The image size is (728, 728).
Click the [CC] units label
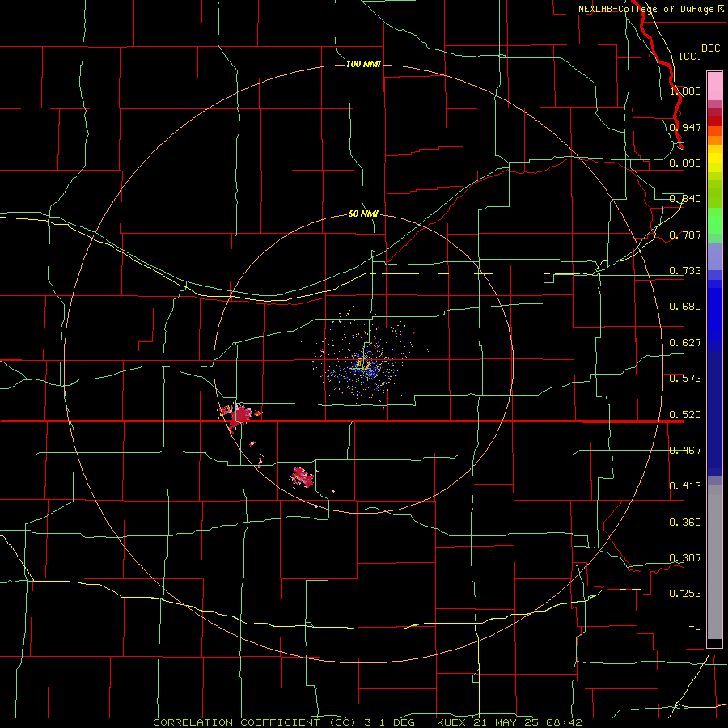coord(690,56)
